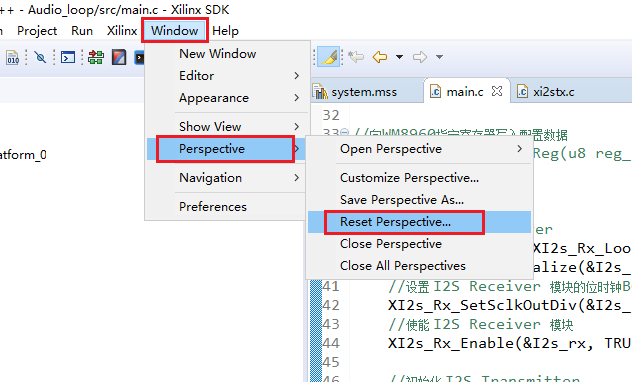Toggle the highlighter mark occurrences icon
The image size is (632, 382).
pyautogui.click(x=328, y=57)
